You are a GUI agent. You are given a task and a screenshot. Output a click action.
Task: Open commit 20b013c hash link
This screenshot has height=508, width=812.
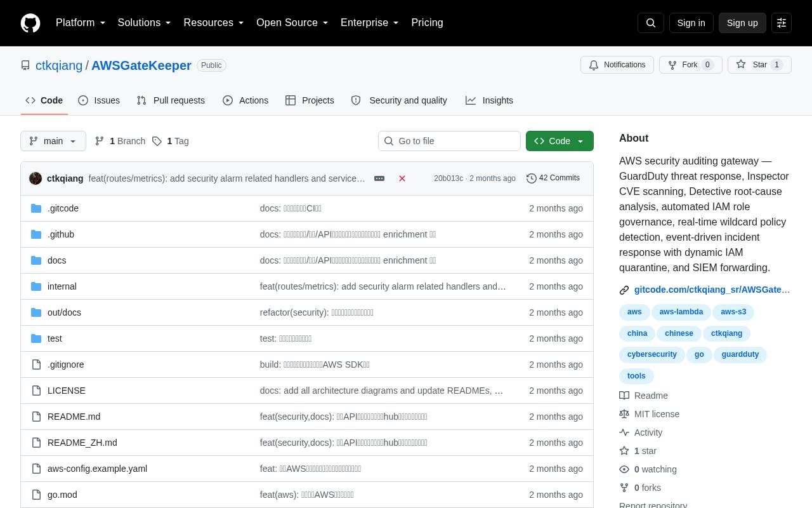[x=449, y=178]
